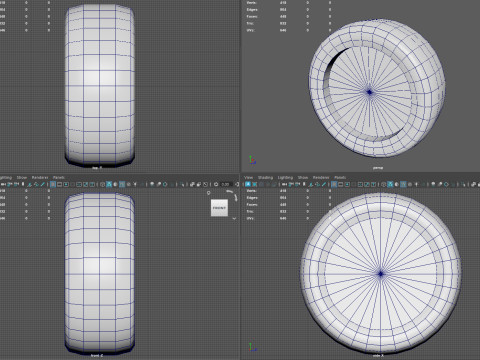480x360 pixels.
Task: Click axis gizmo in perspective viewport corner
Action: pos(252,160)
